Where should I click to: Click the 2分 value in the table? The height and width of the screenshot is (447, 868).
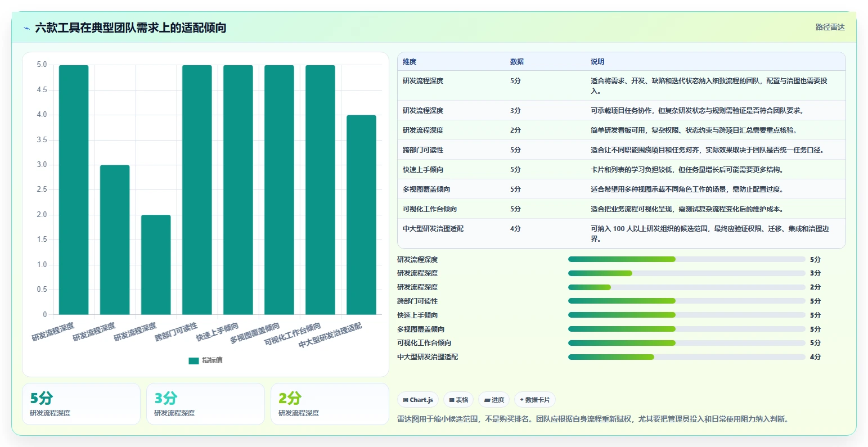515,130
